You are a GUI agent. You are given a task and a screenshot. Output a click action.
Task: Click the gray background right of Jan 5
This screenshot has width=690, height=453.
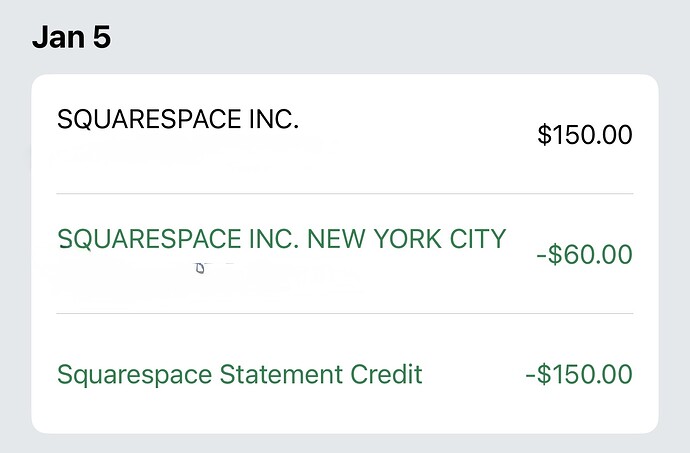coord(400,38)
